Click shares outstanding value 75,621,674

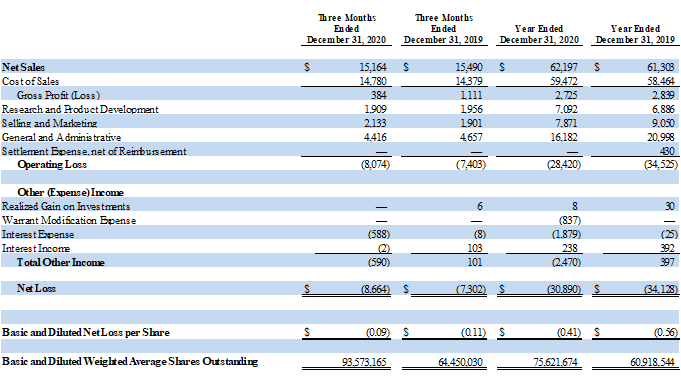555,362
